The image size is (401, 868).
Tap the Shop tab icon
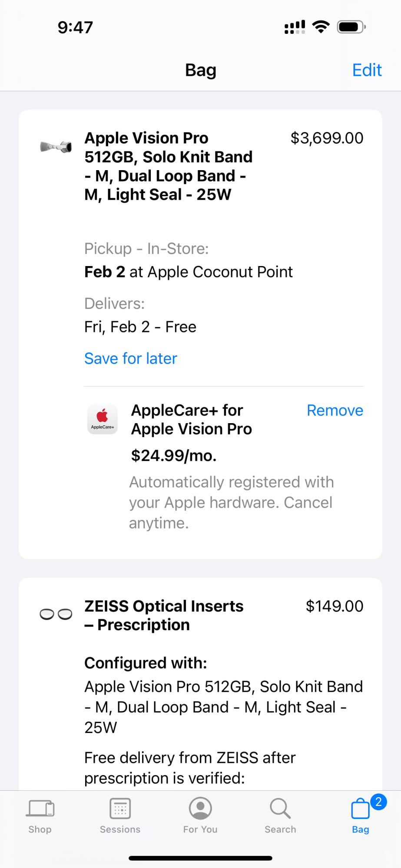point(40,809)
